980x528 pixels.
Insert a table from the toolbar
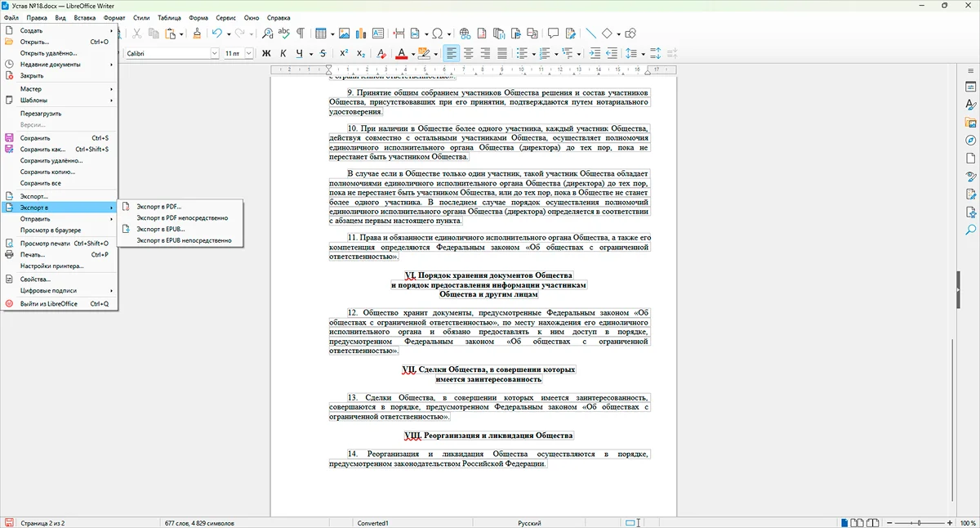[x=320, y=34]
